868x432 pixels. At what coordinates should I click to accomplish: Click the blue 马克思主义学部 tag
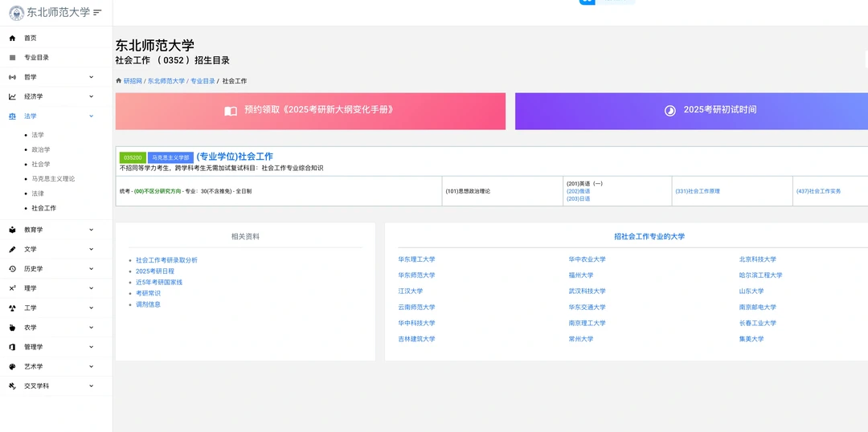point(171,157)
